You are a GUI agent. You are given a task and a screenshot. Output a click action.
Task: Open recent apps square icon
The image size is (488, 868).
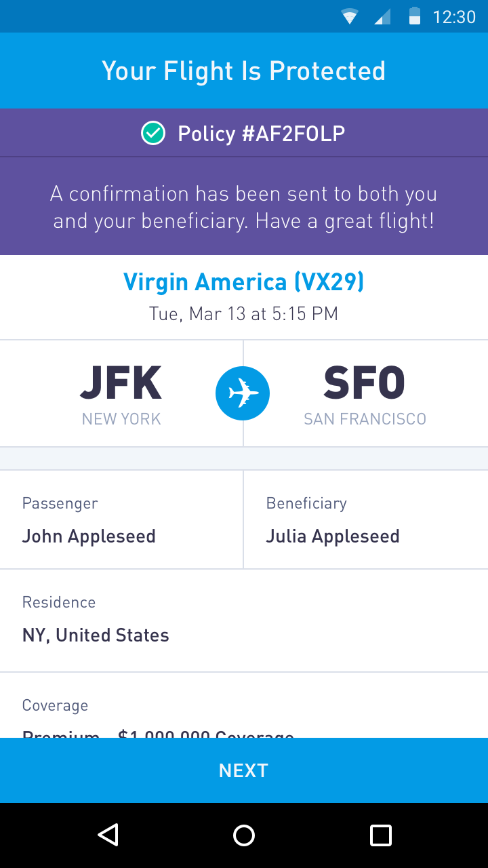coord(380,835)
